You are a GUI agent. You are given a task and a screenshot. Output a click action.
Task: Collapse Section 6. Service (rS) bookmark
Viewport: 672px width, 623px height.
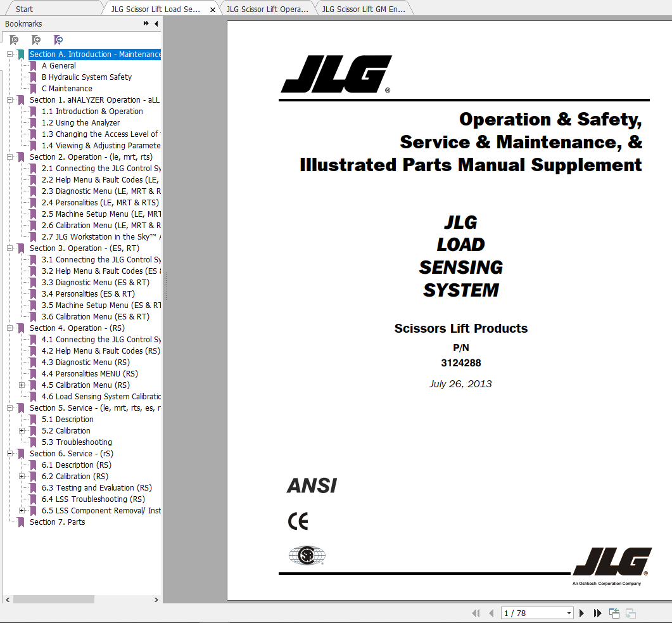coord(10,454)
